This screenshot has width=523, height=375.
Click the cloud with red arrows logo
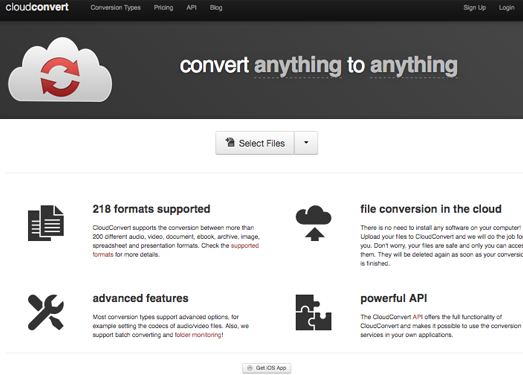pyautogui.click(x=60, y=70)
